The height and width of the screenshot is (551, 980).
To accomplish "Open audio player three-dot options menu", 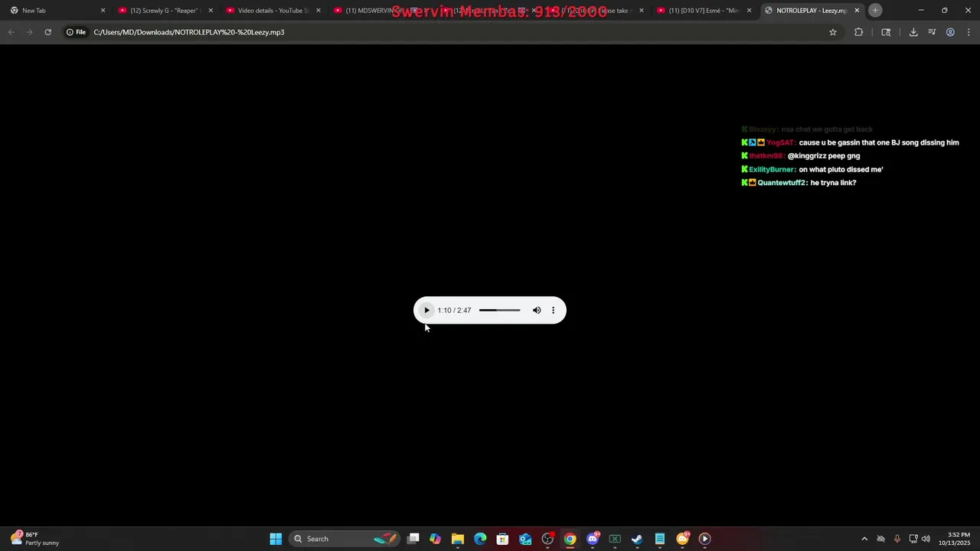I will [x=553, y=310].
